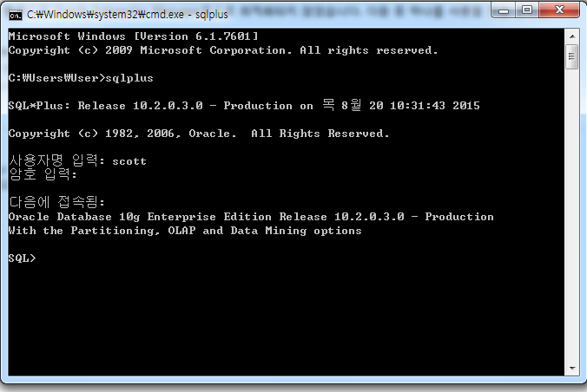This screenshot has width=587, height=392.
Task: Maximize the cmd.exe sqlplus window
Action: 527,10
